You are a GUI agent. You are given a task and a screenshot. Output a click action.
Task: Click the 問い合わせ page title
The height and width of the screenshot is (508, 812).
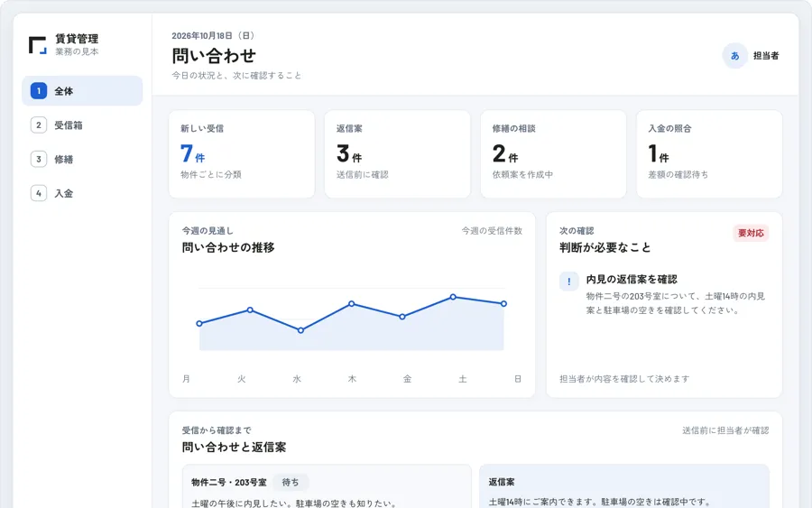214,55
